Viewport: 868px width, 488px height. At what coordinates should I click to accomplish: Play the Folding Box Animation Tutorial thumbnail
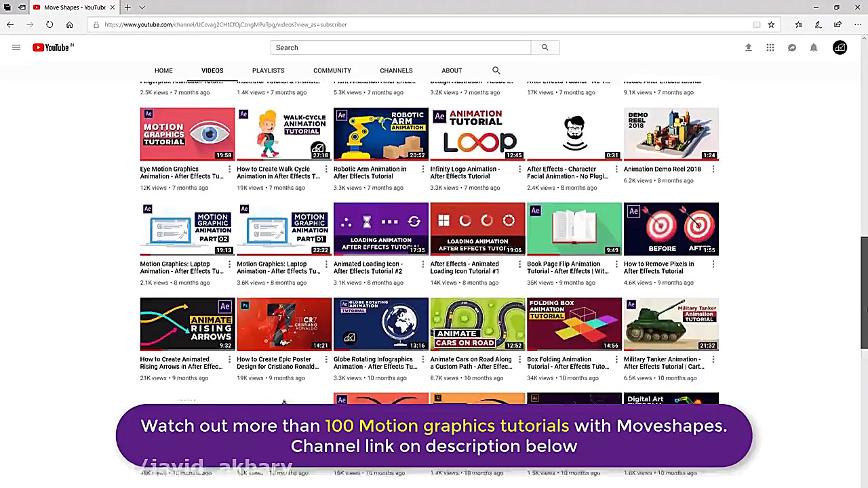click(x=574, y=324)
